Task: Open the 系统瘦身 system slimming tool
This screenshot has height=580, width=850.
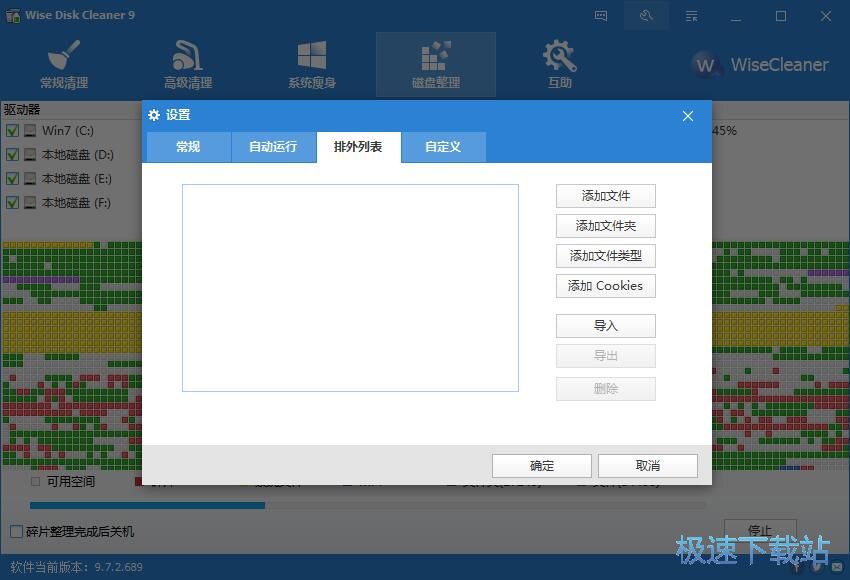Action: [x=312, y=64]
